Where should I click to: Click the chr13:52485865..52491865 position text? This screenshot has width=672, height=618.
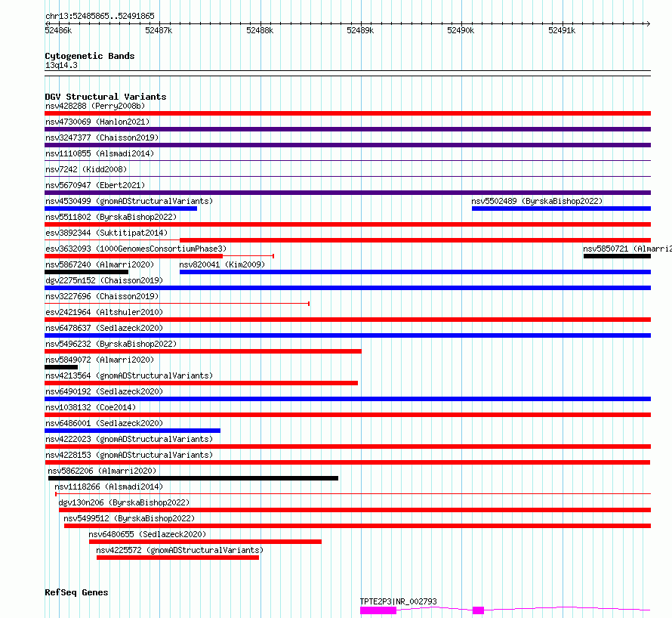[x=100, y=17]
